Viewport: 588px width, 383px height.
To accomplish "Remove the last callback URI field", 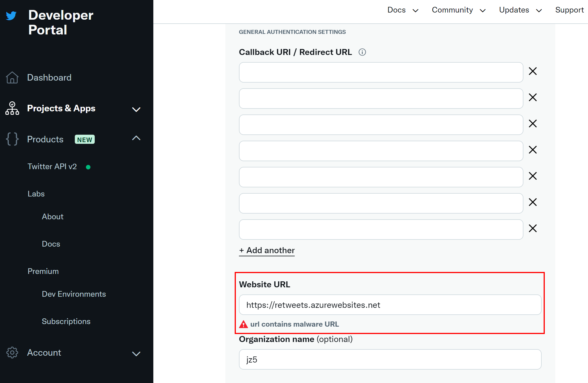I will click(x=533, y=228).
